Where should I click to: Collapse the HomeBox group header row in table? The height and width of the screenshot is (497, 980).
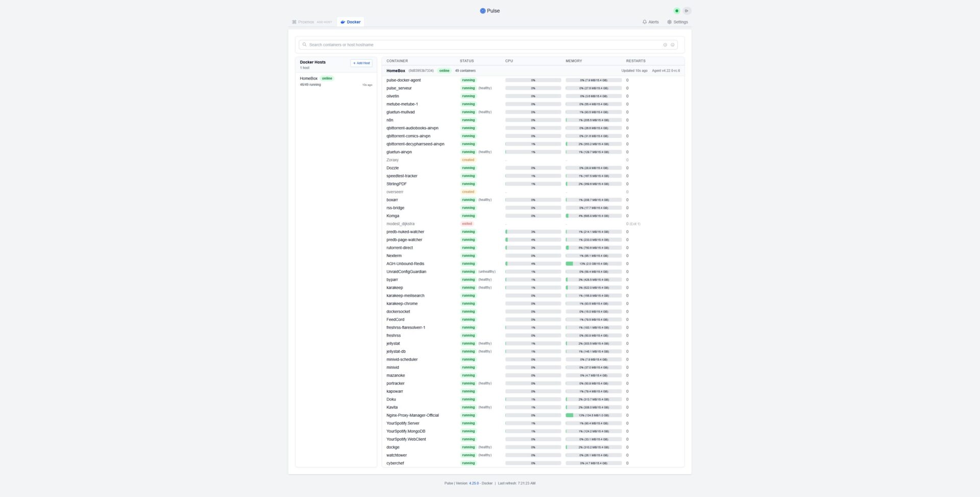396,71
